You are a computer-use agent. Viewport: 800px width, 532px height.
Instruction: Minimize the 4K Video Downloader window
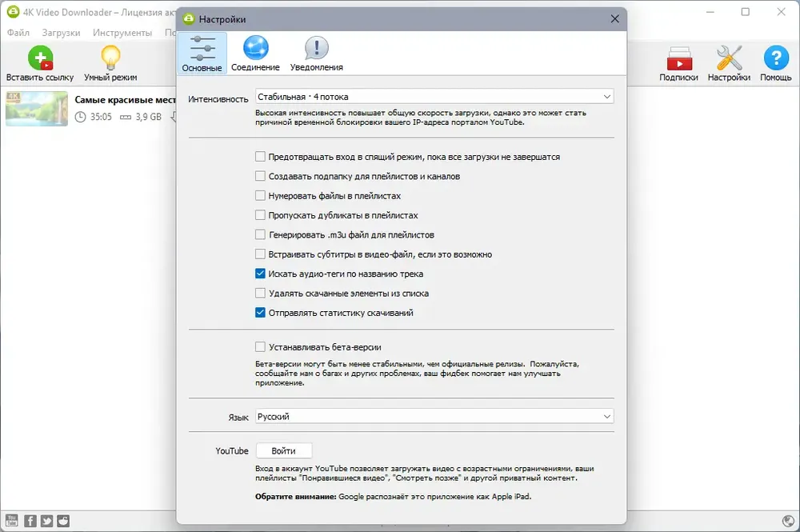710,12
